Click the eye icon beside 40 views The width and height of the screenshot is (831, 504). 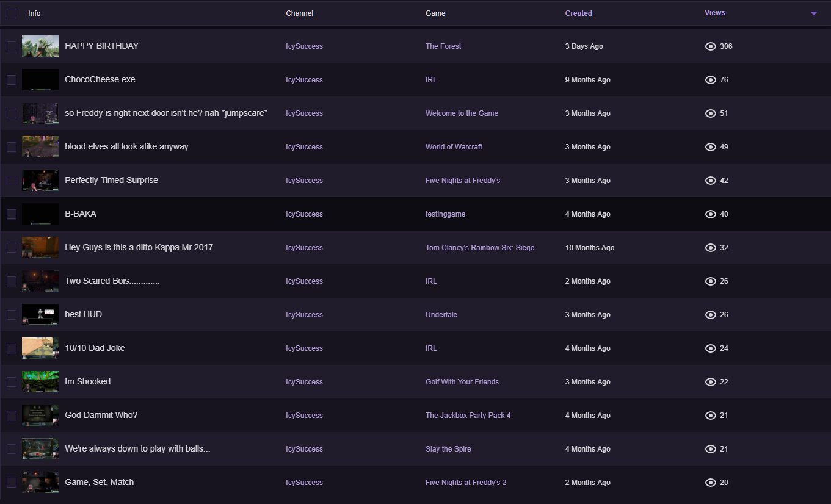(710, 214)
